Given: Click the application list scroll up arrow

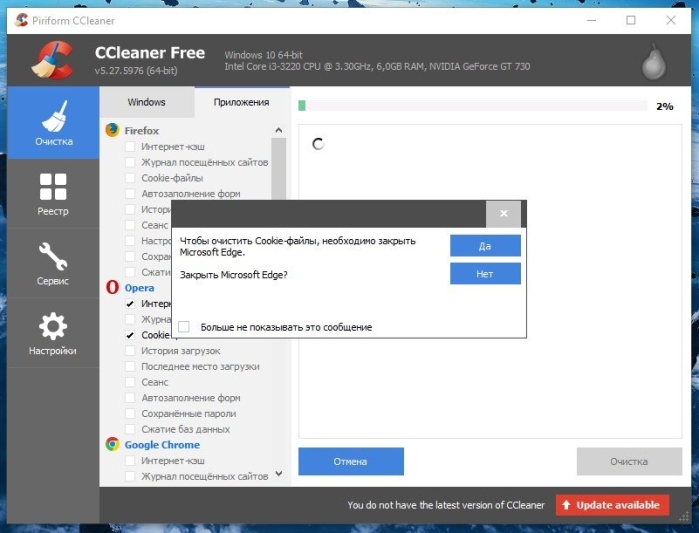Looking at the screenshot, I should pos(279,130).
